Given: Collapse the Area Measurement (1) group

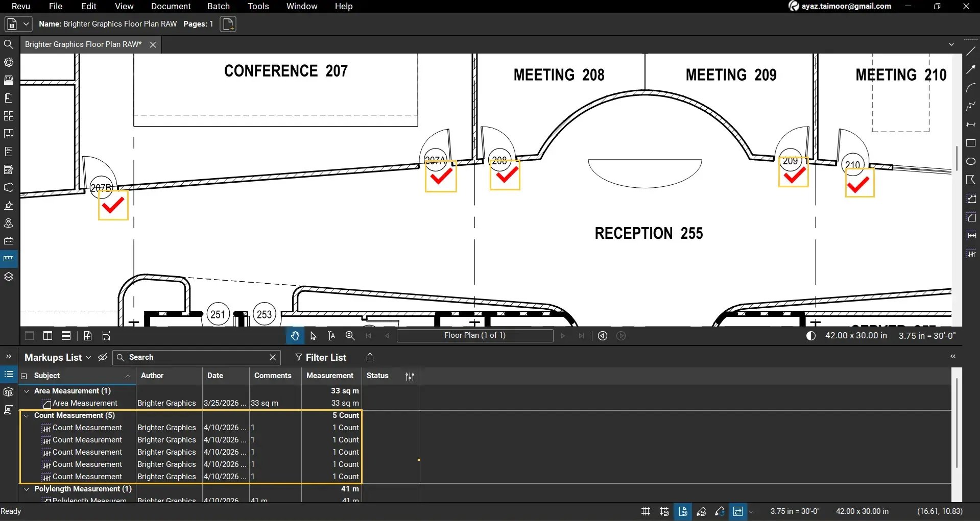Looking at the screenshot, I should [26, 391].
